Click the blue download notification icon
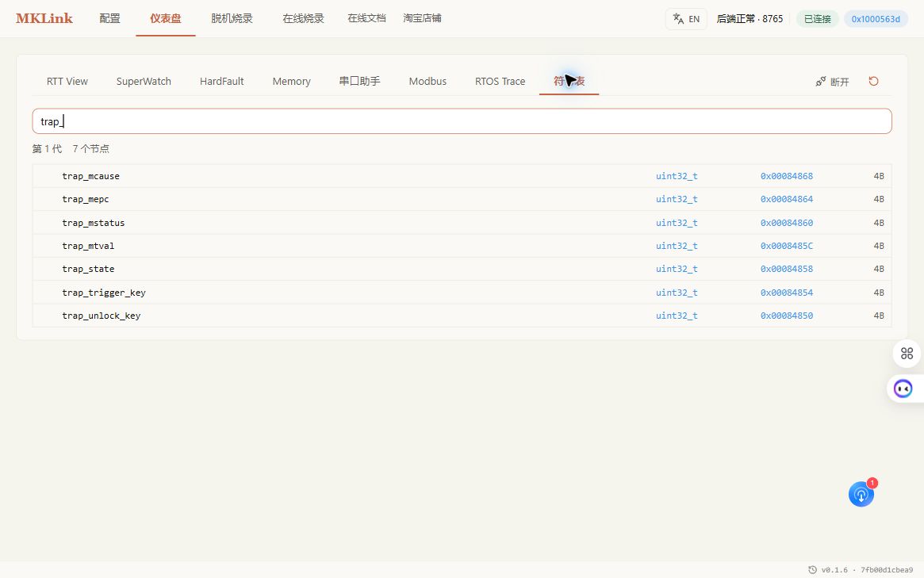924x578 pixels. (861, 494)
